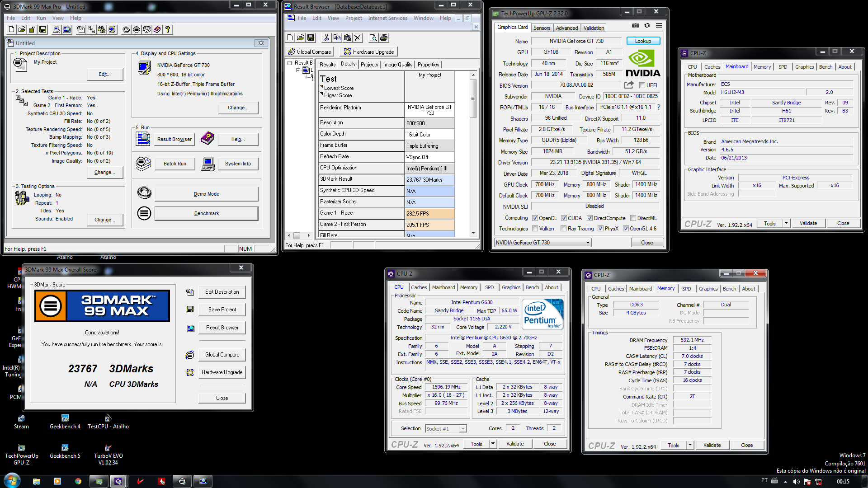Image resolution: width=868 pixels, height=488 pixels.
Task: Open SPD tab in CPU-Z Mainboard window
Action: pos(783,67)
